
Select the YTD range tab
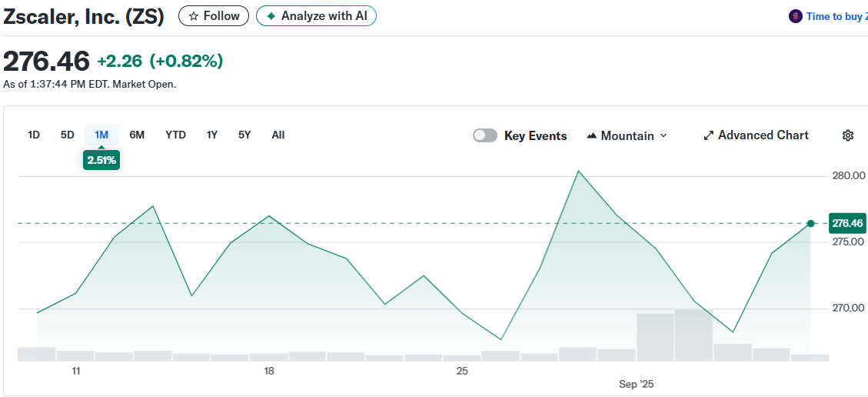point(176,135)
